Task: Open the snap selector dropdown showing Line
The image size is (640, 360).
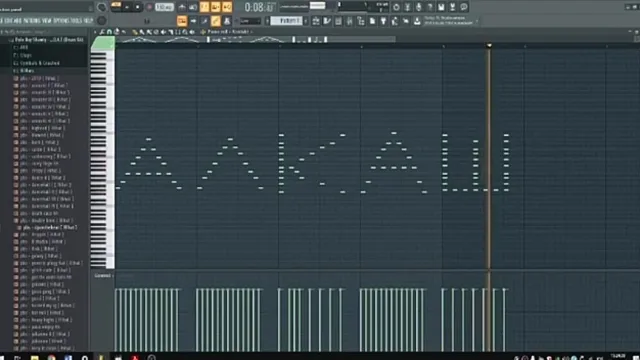Action: click(x=250, y=21)
